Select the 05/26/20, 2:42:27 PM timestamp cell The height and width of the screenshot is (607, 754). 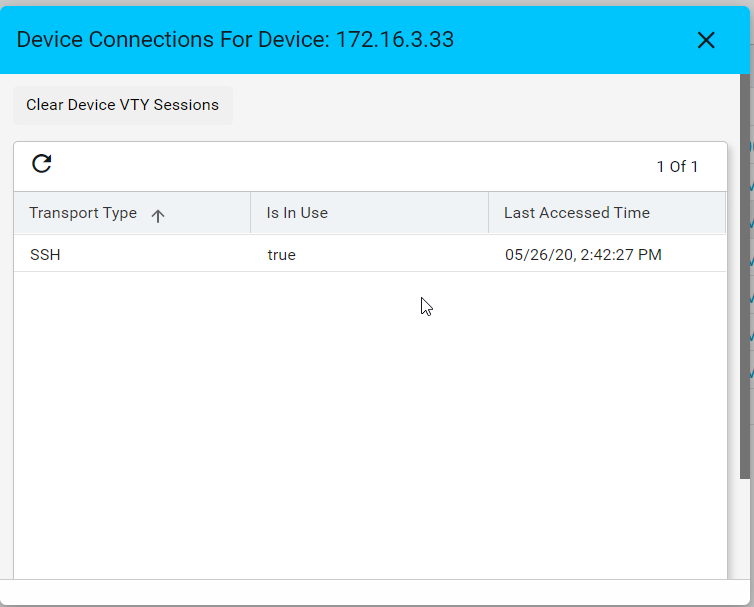click(583, 254)
